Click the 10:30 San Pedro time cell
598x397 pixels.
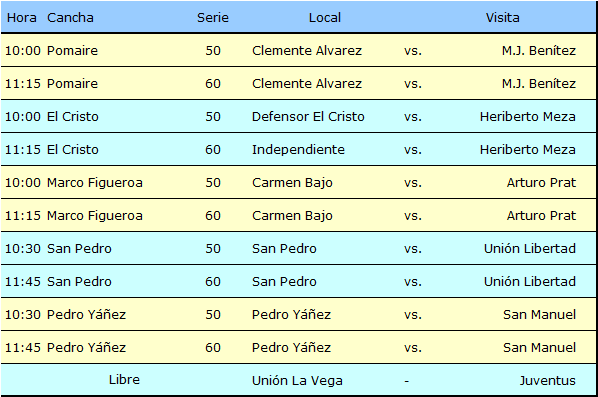[23, 249]
